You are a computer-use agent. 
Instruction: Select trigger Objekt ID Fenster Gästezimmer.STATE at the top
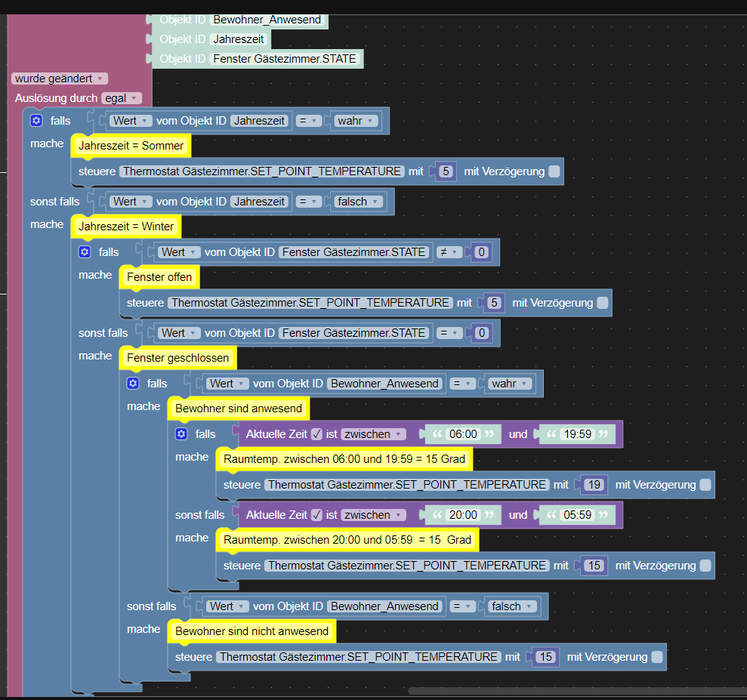tap(285, 59)
